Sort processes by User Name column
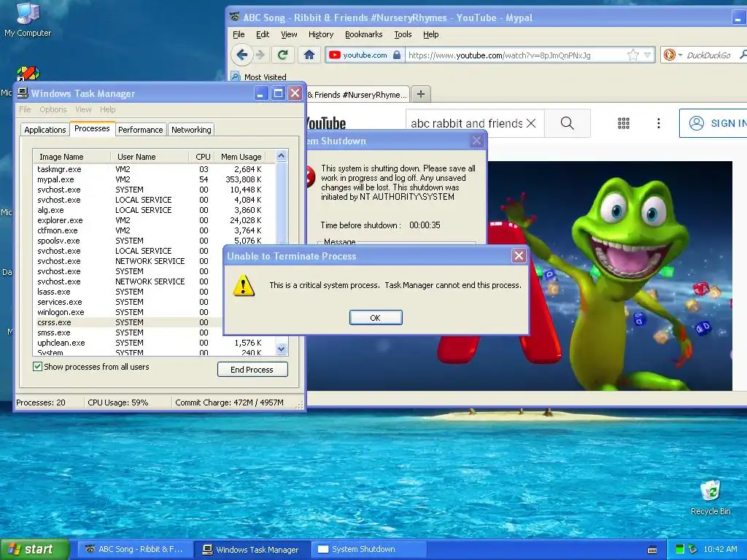Image resolution: width=747 pixels, height=560 pixels. pyautogui.click(x=150, y=157)
